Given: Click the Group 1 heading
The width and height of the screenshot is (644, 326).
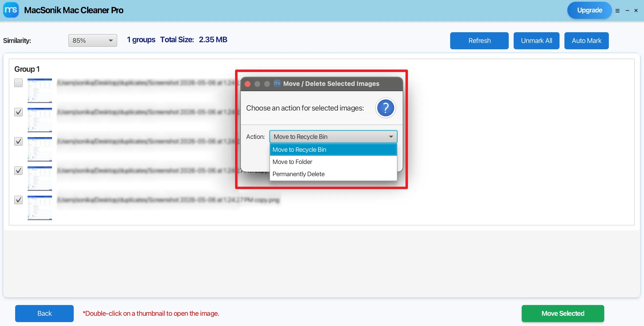Looking at the screenshot, I should point(27,69).
